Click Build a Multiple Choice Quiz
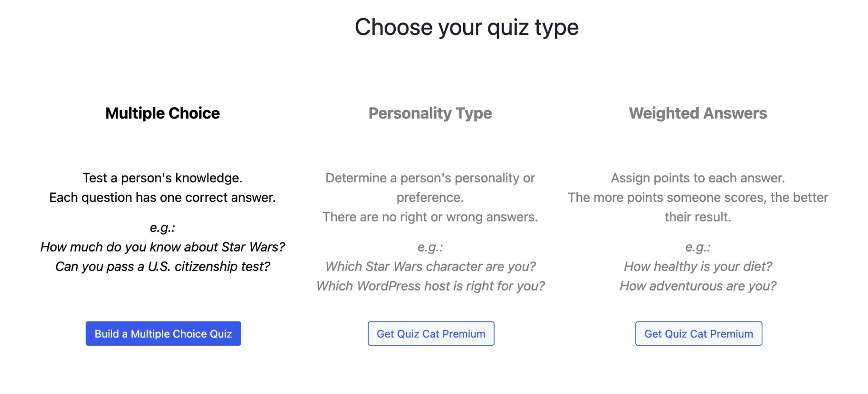Viewport: 868px width, 394px height. pos(163,333)
